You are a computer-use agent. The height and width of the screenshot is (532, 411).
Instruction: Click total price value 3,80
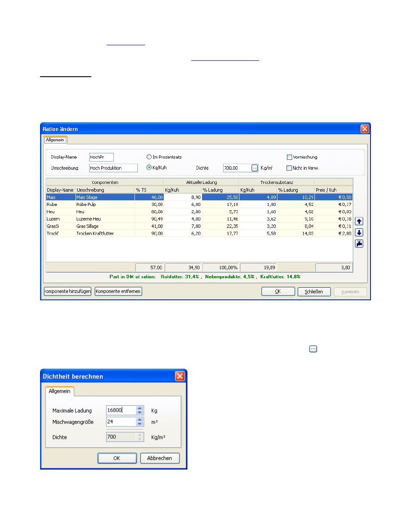tap(333, 268)
